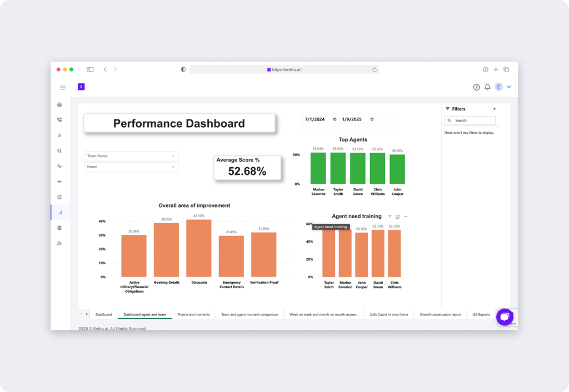
Task: Expand the Team Name dropdown
Action: click(x=131, y=156)
